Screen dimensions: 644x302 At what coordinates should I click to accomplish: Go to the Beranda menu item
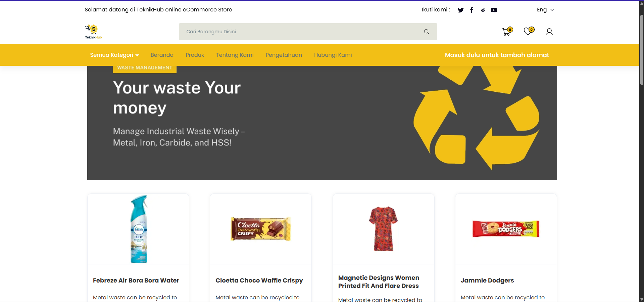pyautogui.click(x=162, y=55)
